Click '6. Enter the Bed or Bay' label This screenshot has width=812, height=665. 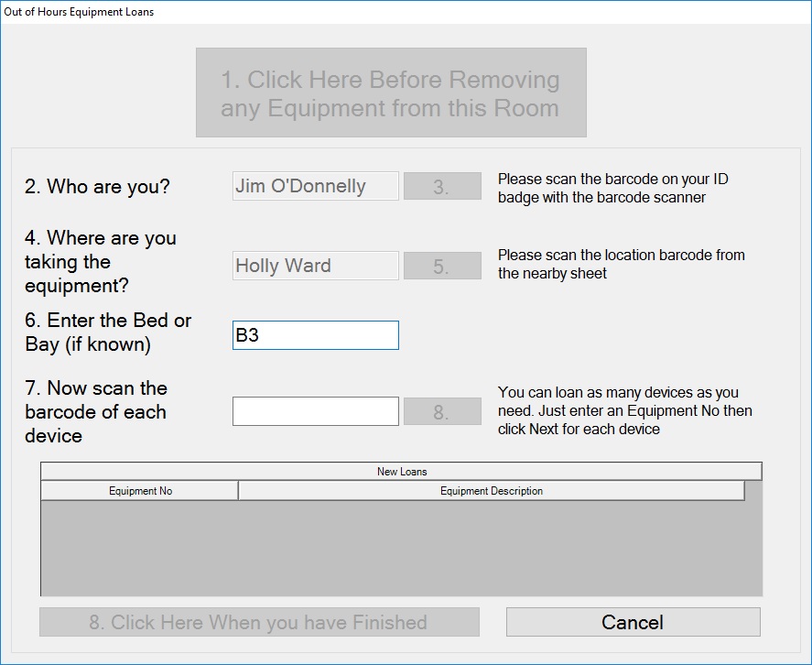click(x=108, y=332)
